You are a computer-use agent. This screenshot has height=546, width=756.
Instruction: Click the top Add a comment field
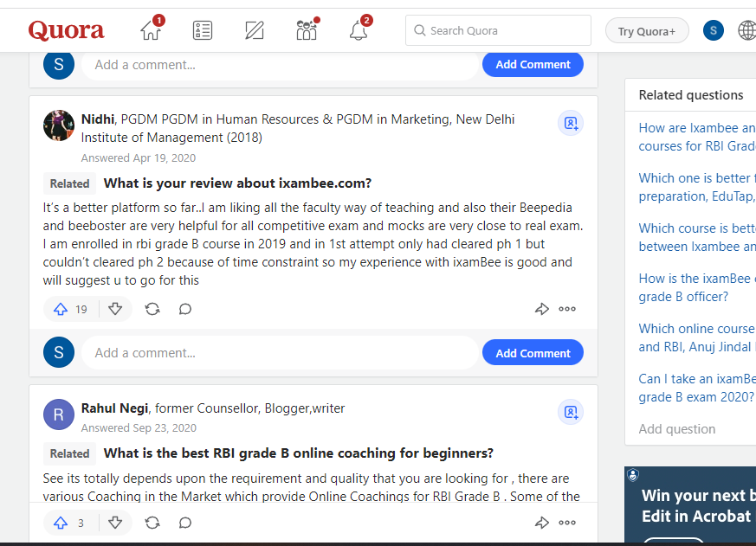tap(280, 65)
